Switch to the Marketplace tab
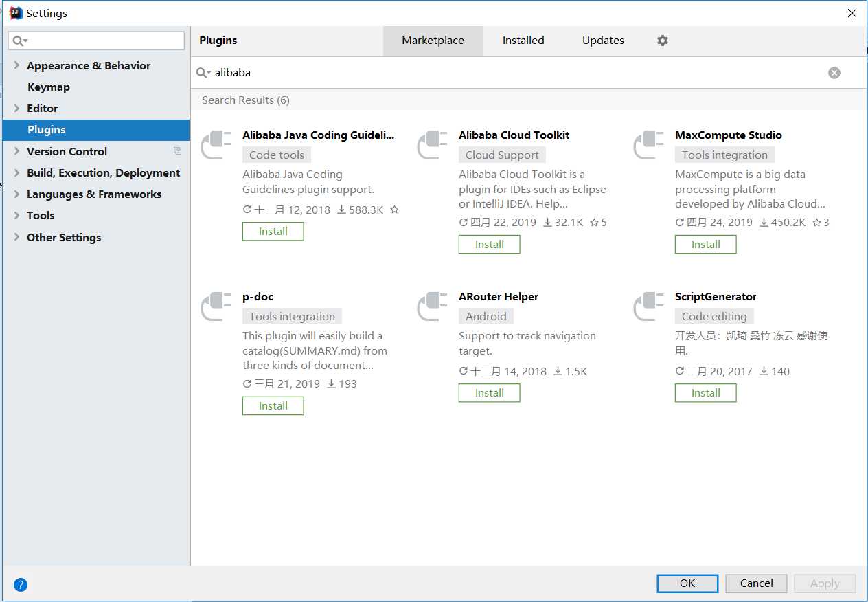The width and height of the screenshot is (868, 602). 433,41
